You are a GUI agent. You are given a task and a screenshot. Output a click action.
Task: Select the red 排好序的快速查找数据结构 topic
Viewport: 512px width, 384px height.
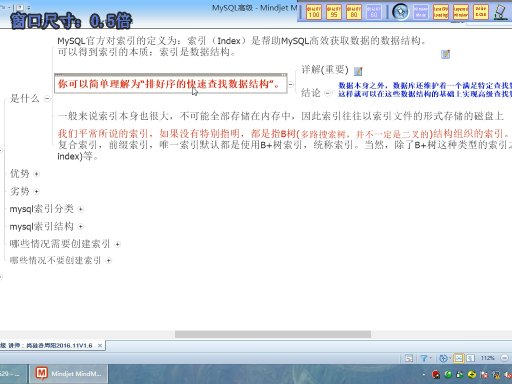tap(171, 84)
